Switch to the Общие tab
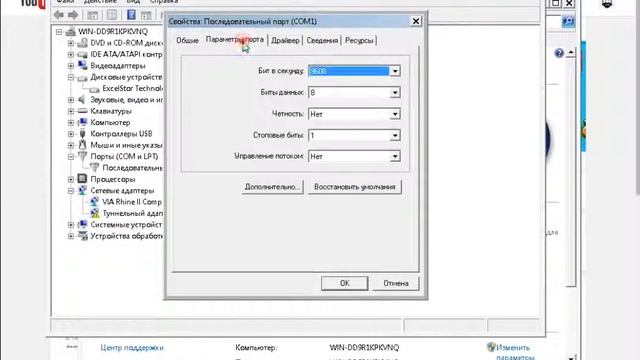Viewport: 640px width, 360px height. (x=187, y=40)
